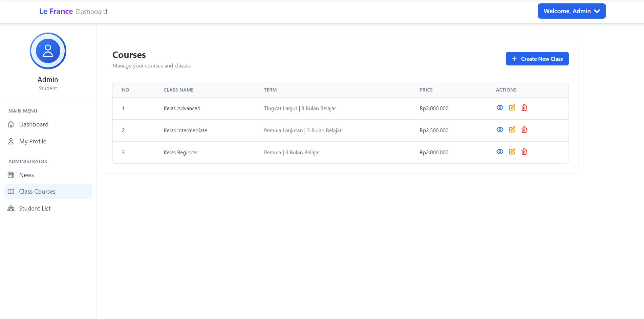This screenshot has width=644, height=319.
Task: Edit the Kelas Advanced course
Action: point(512,107)
